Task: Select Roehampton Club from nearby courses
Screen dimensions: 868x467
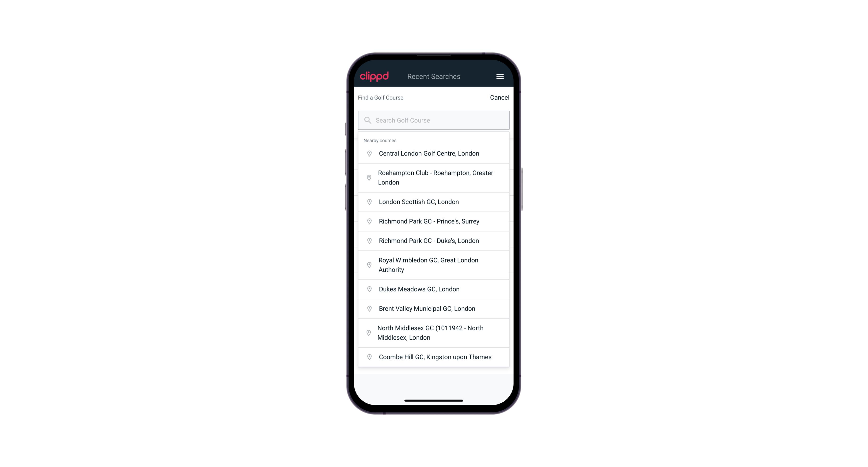Action: [434, 178]
